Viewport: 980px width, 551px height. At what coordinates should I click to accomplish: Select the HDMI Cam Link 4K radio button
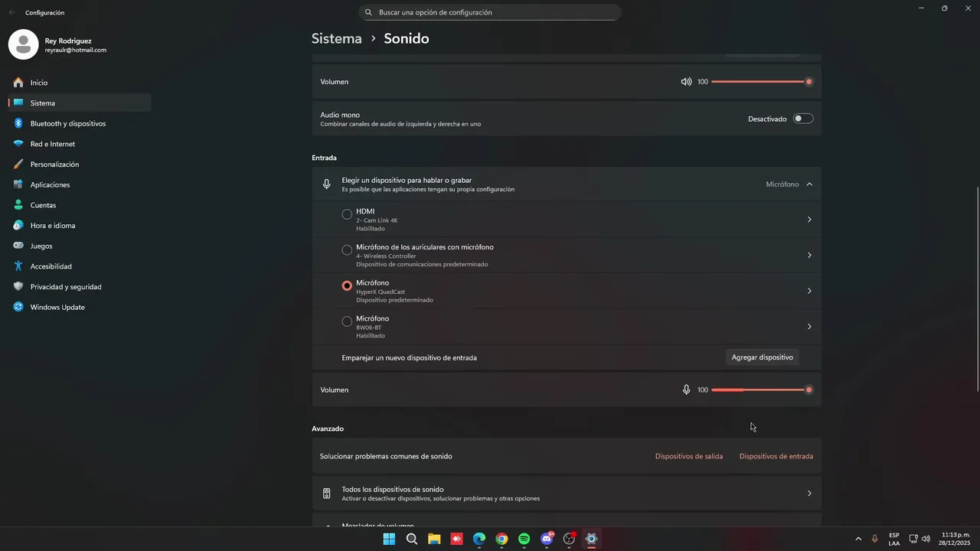click(x=347, y=214)
